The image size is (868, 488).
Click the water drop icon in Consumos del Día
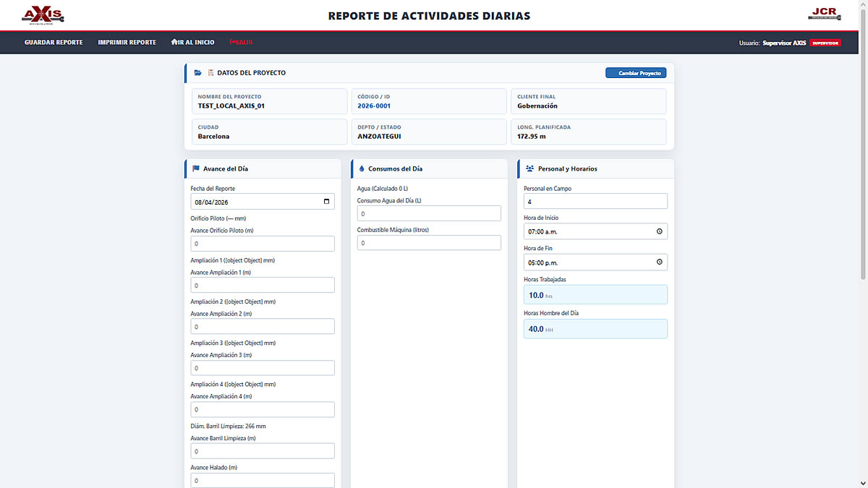tap(362, 168)
